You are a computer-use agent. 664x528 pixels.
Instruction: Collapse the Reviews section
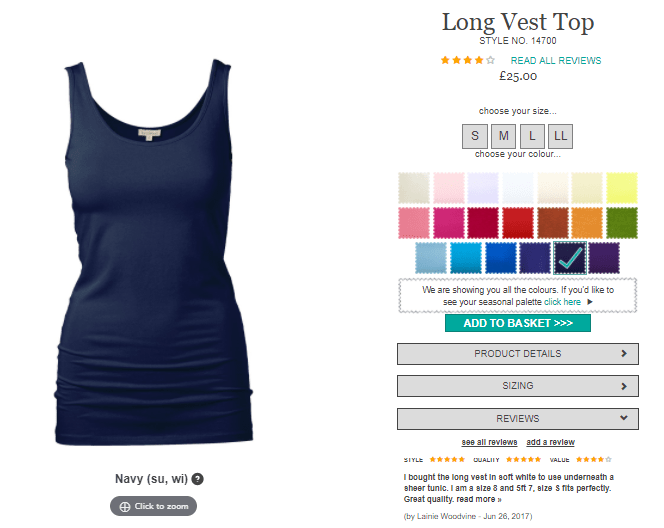point(517,419)
